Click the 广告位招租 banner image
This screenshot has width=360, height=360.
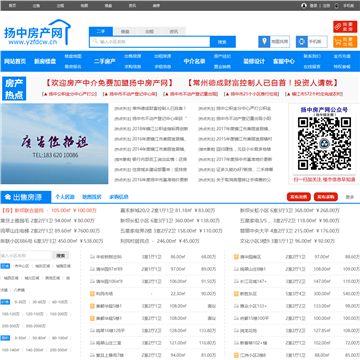click(x=54, y=143)
